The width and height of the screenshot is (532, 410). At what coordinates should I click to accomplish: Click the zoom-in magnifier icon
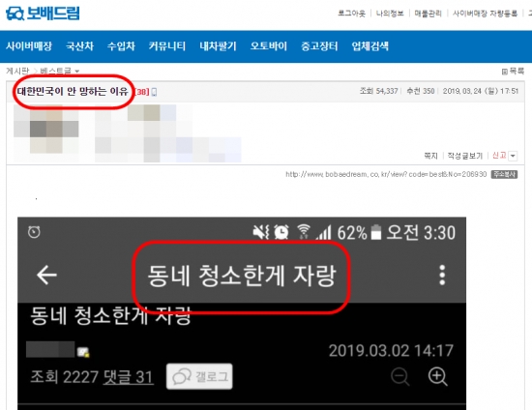point(437,376)
